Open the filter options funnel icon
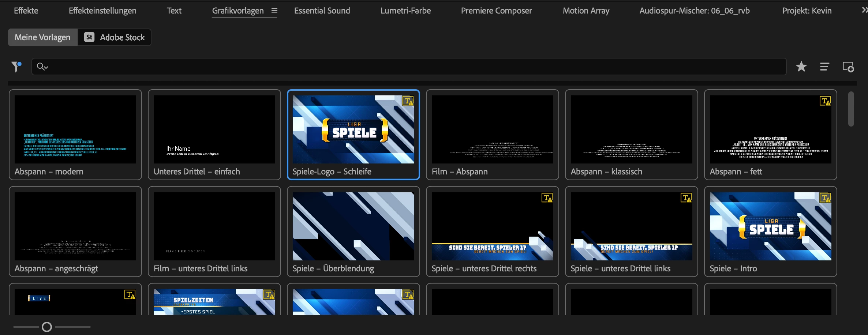The width and height of the screenshot is (868, 335). tap(16, 67)
